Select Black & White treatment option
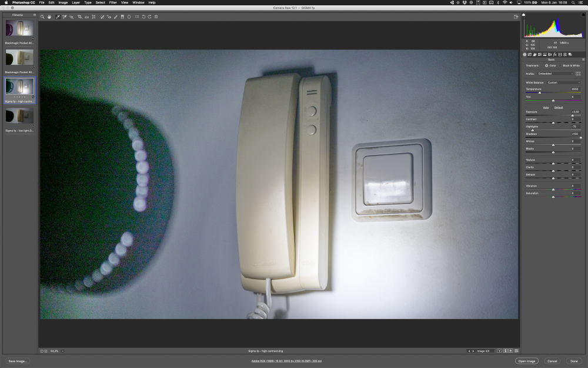 [561, 65]
